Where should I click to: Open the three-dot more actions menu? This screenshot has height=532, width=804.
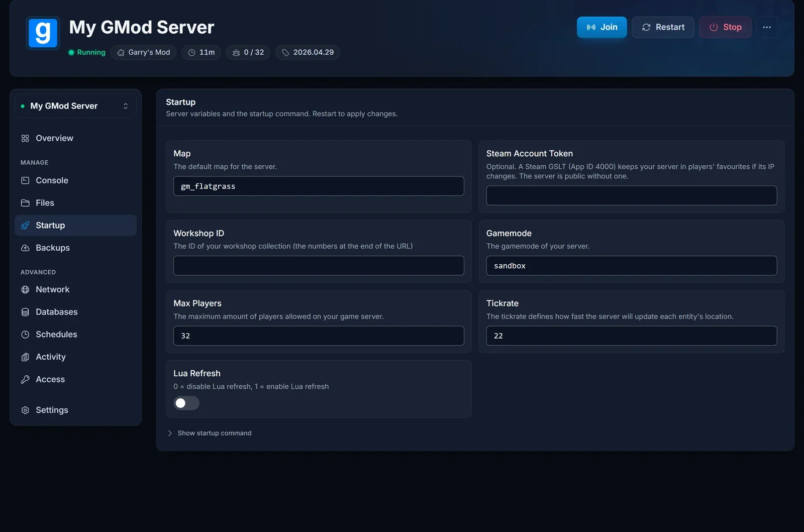[x=767, y=27]
